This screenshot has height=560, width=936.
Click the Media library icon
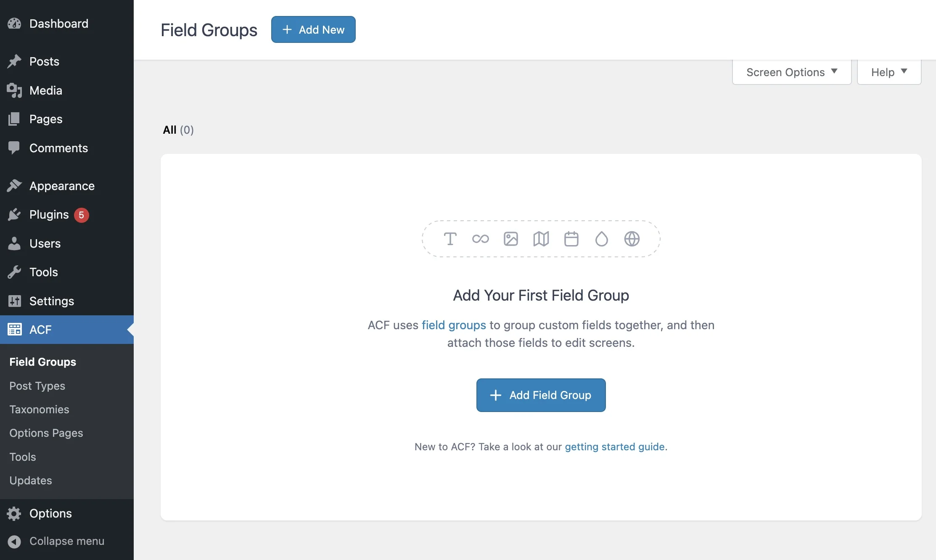coord(14,90)
